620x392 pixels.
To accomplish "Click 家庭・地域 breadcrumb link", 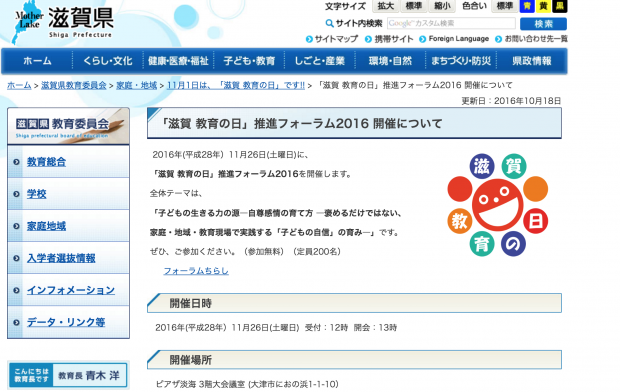I will tap(136, 85).
